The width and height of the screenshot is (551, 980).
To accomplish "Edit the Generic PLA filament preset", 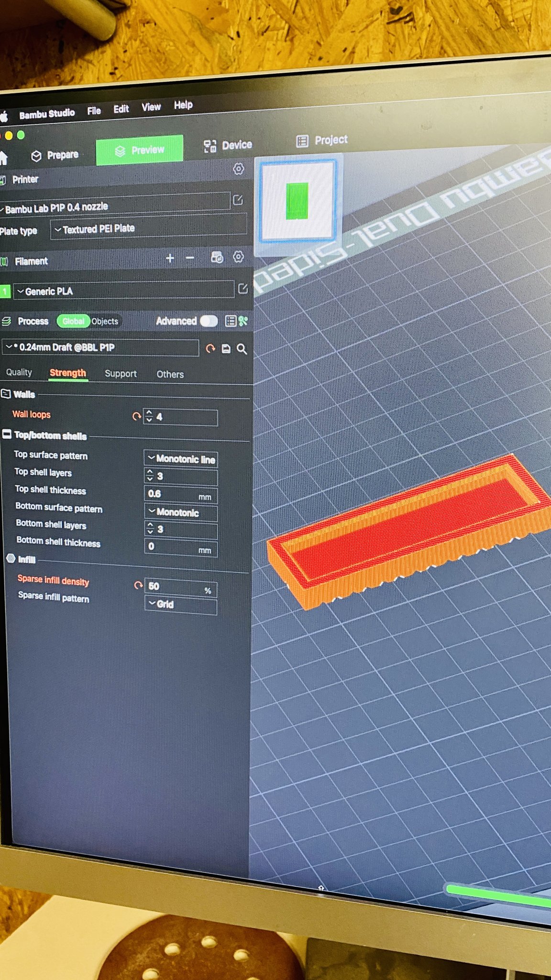I will click(x=242, y=289).
